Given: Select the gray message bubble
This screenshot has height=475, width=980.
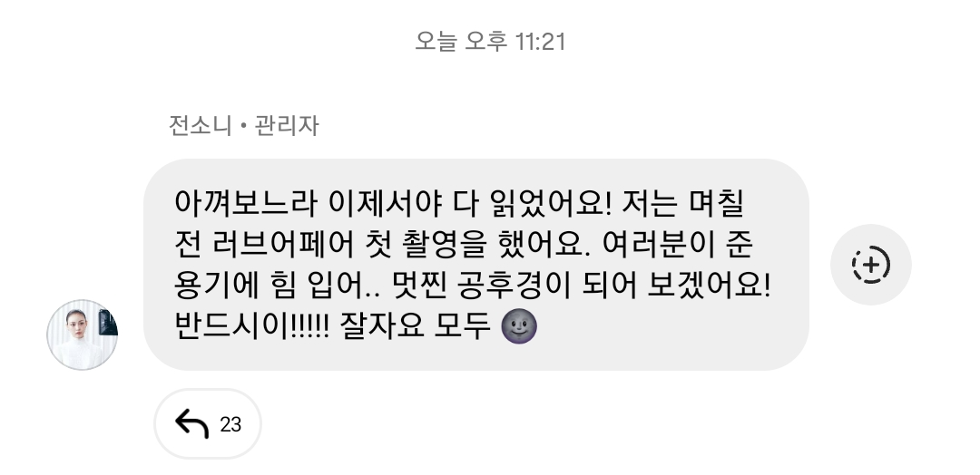Looking at the screenshot, I should [476, 265].
